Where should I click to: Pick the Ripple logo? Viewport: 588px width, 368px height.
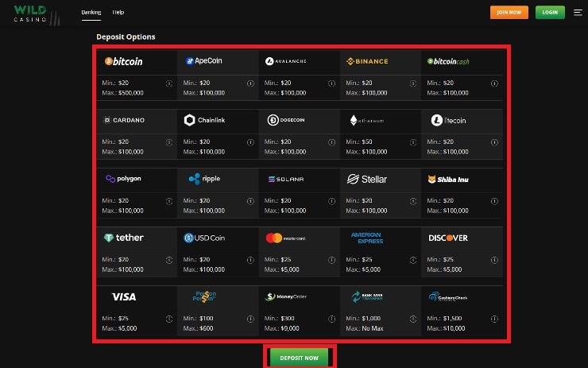click(x=204, y=179)
